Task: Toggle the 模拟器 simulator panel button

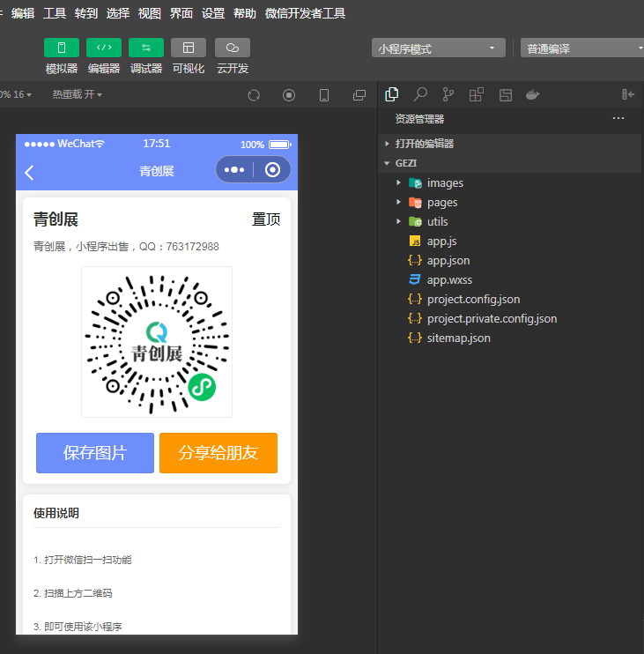Action: (62, 48)
